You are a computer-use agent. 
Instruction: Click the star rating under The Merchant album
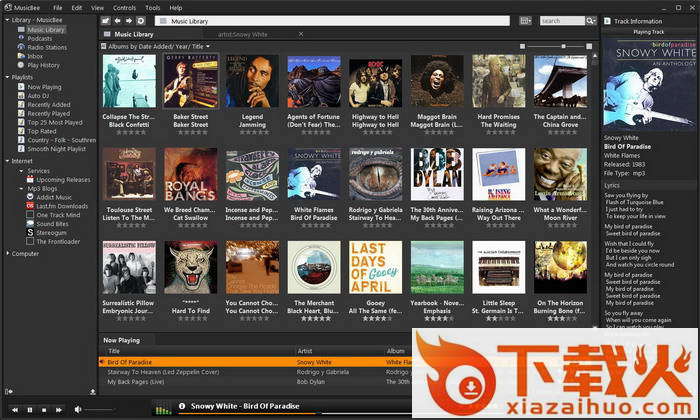click(x=316, y=319)
